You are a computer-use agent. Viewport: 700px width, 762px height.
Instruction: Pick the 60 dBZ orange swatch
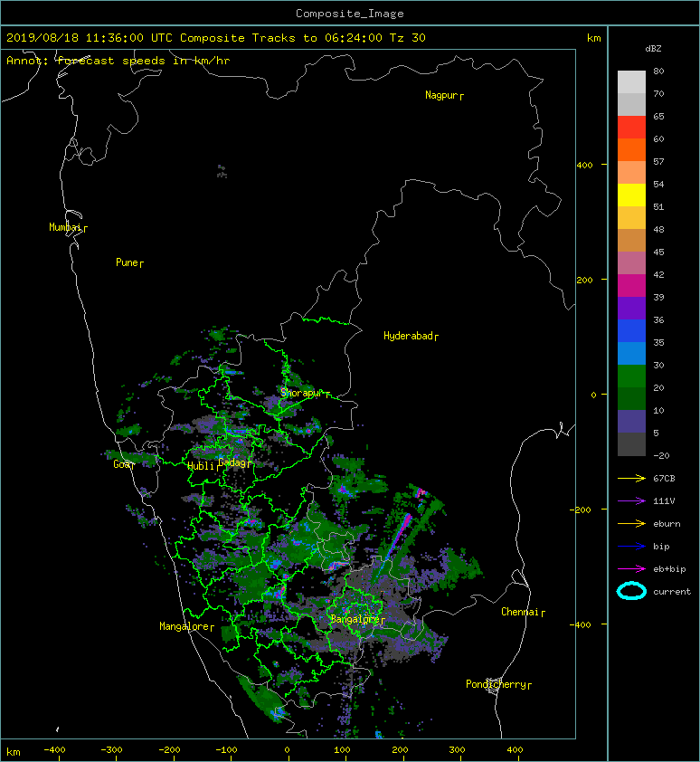tap(631, 149)
